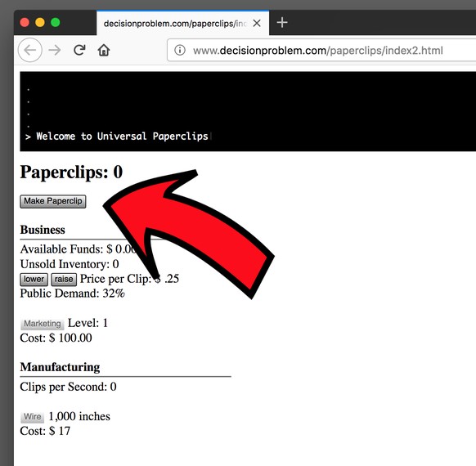Click the 'Manufacturing' section heading
476x466 pixels.
[x=60, y=367]
